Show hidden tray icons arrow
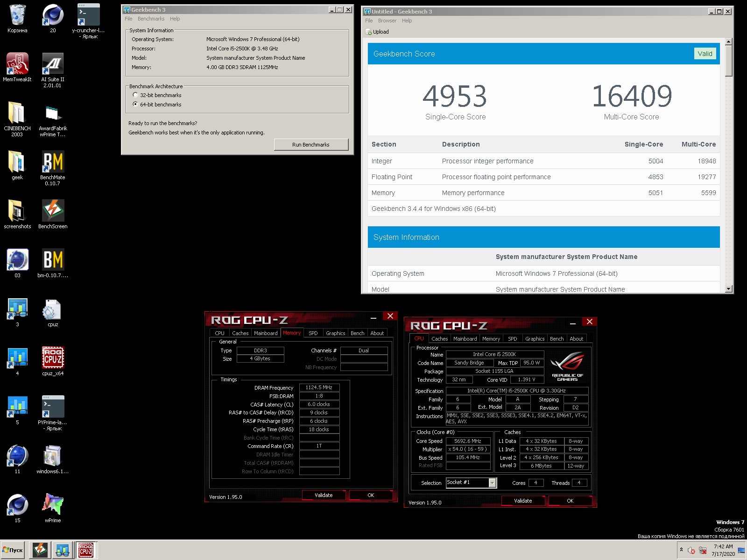This screenshot has width=747, height=560. click(681, 550)
